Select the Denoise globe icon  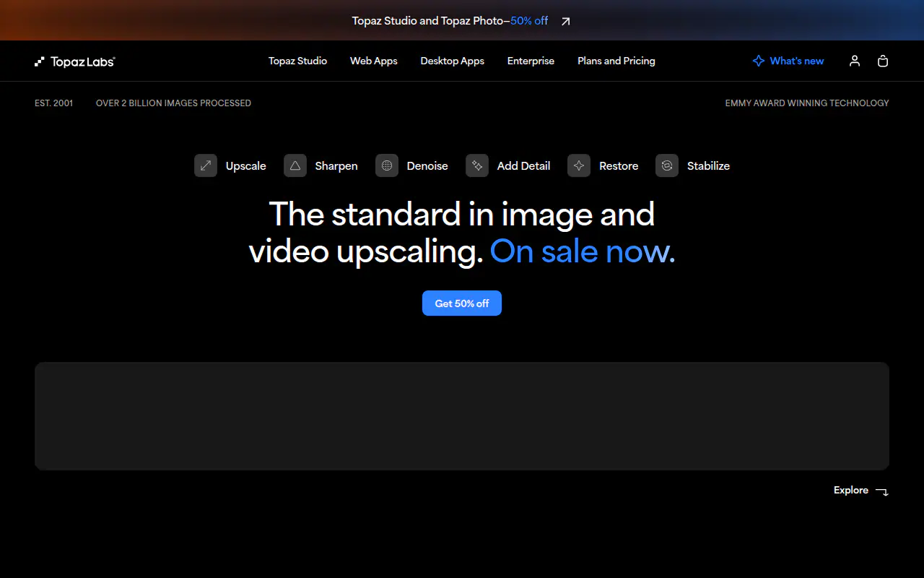(387, 166)
